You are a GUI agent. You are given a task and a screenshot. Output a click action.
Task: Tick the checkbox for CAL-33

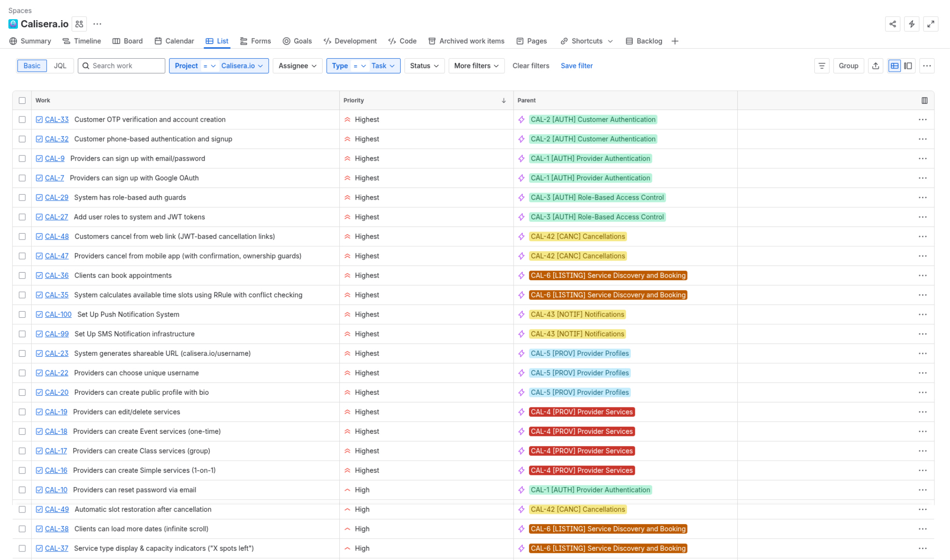click(x=22, y=120)
